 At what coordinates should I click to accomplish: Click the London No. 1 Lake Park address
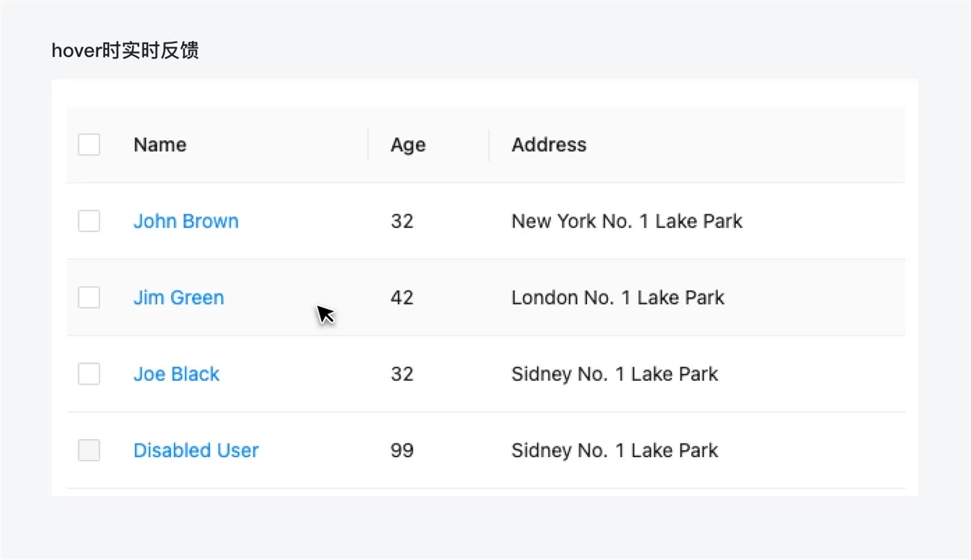pos(618,298)
